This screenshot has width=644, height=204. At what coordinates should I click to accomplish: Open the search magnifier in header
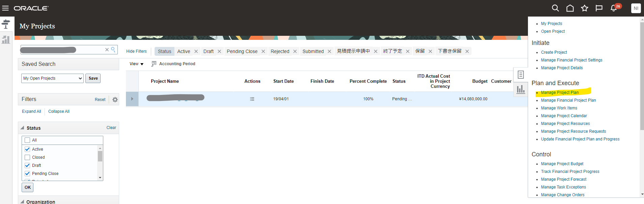coord(555,8)
